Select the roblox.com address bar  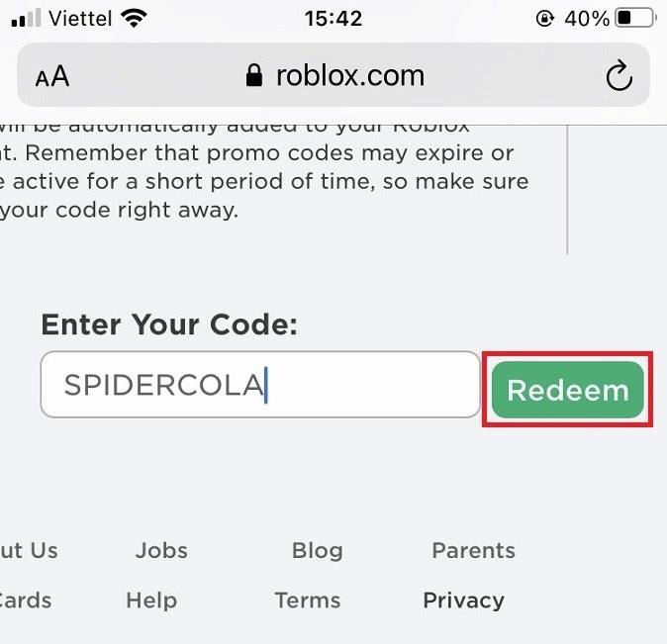pos(333,75)
